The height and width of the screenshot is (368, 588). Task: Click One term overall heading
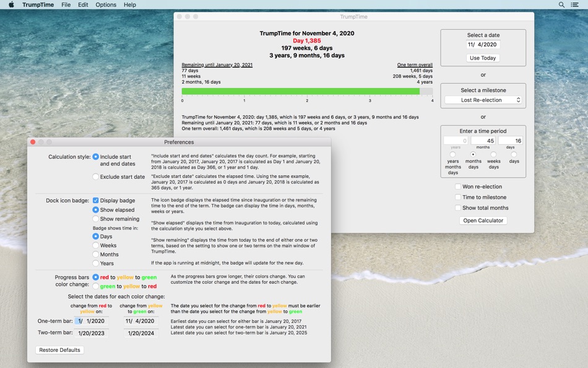click(415, 64)
